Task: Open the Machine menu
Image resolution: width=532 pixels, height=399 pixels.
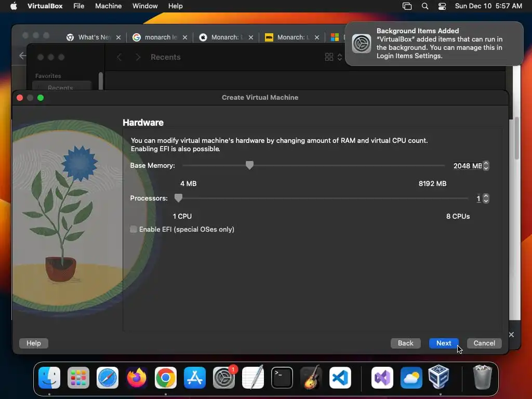Action: (108, 6)
